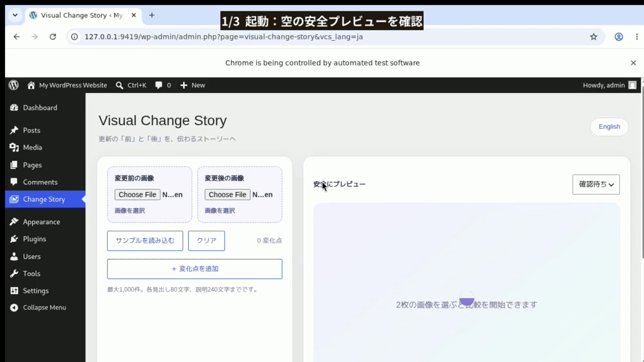This screenshot has height=362, width=644.
Task: Open the Ctrl+K search icon
Action: click(119, 85)
